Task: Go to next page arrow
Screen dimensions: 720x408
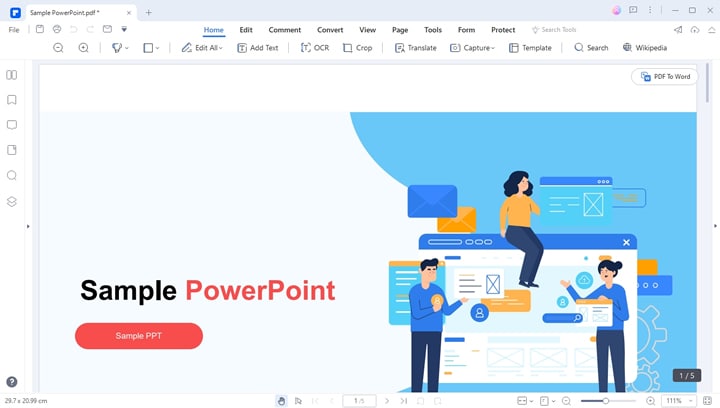Action: (387, 401)
